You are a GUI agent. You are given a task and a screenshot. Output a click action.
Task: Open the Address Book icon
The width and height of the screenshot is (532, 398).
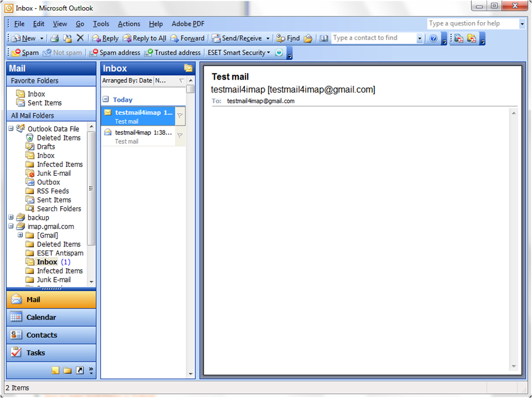click(x=324, y=38)
